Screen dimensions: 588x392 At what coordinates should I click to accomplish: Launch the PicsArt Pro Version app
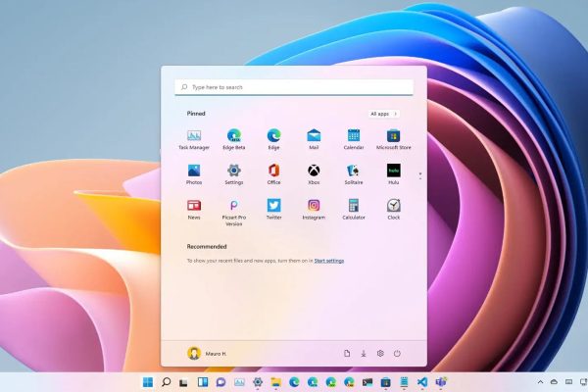click(x=234, y=213)
